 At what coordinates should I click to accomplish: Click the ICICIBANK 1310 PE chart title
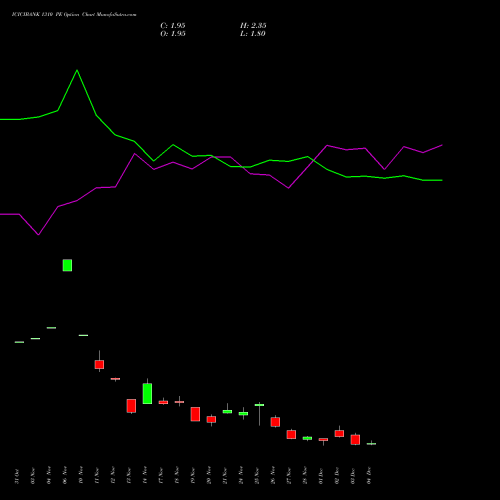[x=74, y=15]
